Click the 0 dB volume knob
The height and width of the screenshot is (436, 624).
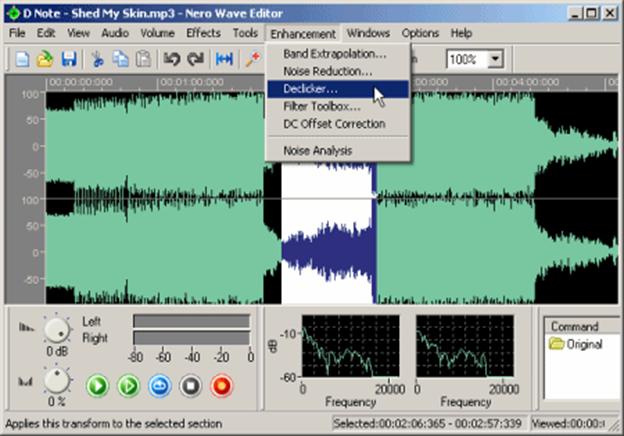[x=57, y=330]
